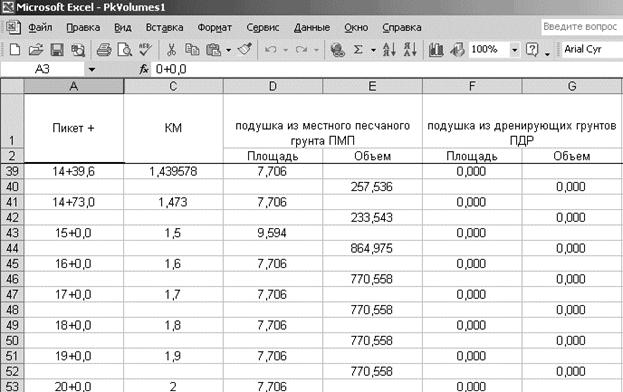Open Excel Help question mark icon

pos(532,50)
